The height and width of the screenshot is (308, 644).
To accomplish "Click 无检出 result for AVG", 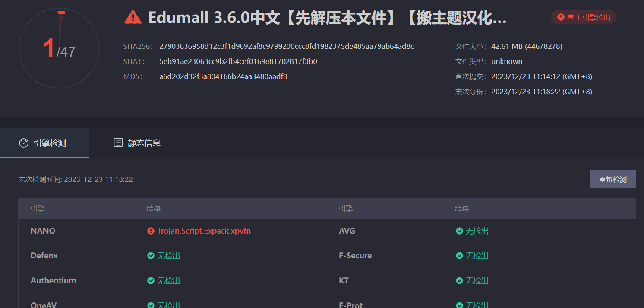I will click(x=477, y=231).
